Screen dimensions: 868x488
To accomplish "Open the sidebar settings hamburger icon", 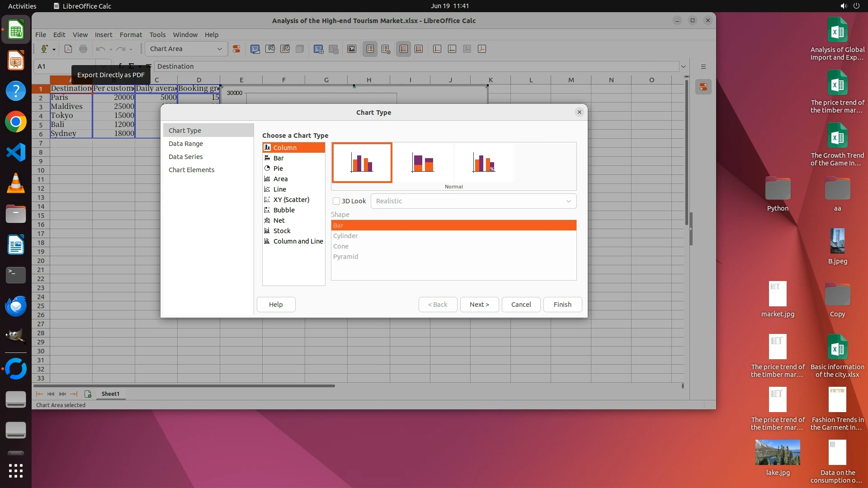I will pos(703,66).
